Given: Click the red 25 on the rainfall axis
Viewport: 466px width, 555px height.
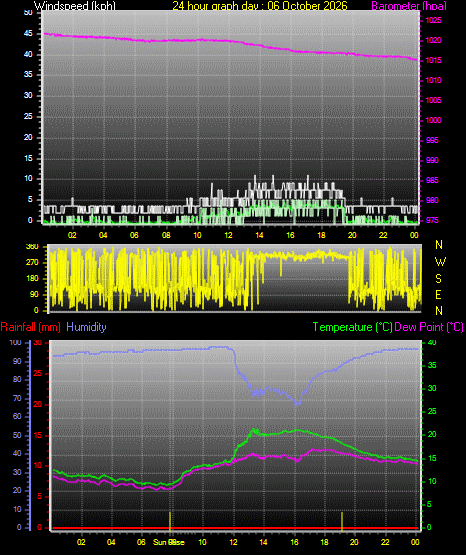Looking at the screenshot, I should point(38,373).
